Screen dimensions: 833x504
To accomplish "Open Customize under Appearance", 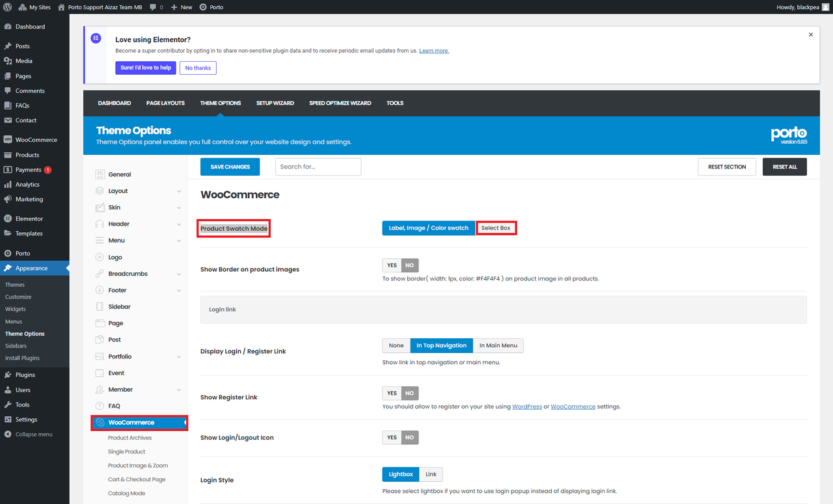I will [x=18, y=297].
